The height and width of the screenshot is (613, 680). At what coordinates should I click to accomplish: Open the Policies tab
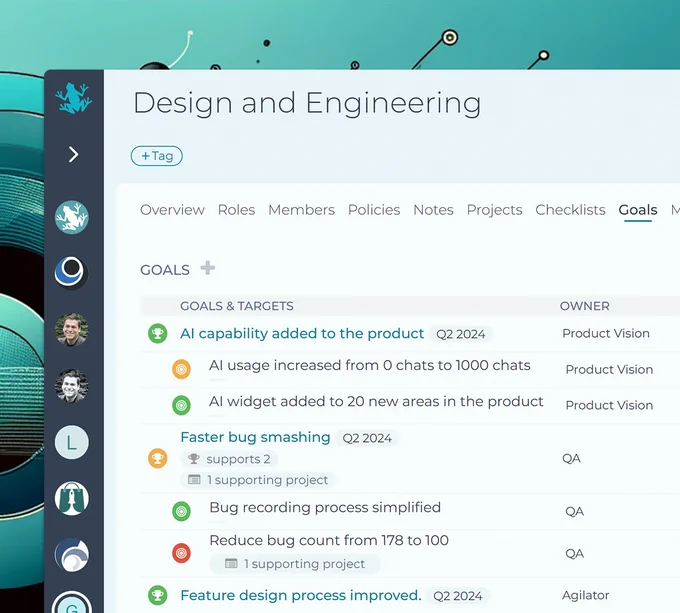pos(374,210)
